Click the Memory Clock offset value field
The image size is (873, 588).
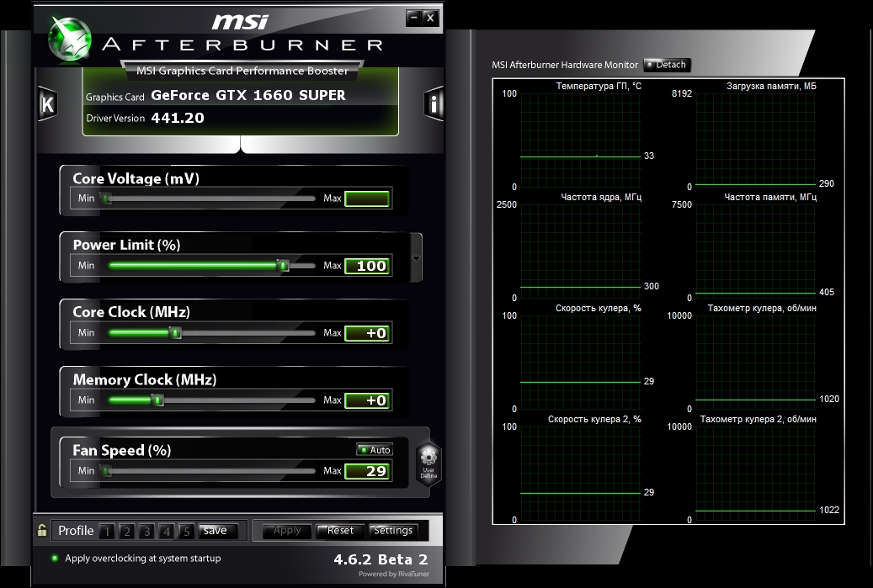point(368,400)
